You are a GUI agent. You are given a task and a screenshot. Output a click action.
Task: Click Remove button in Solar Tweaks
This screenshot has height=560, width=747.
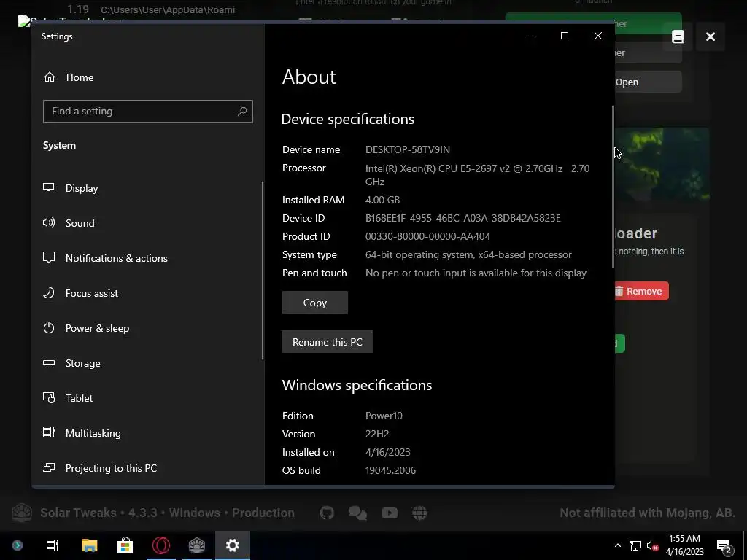(641, 291)
